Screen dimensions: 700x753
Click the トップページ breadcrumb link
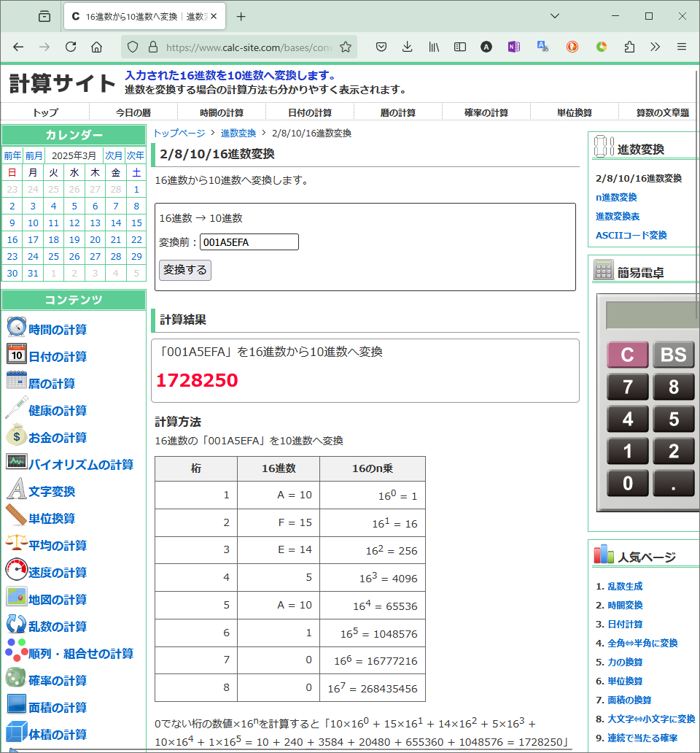pyautogui.click(x=179, y=133)
